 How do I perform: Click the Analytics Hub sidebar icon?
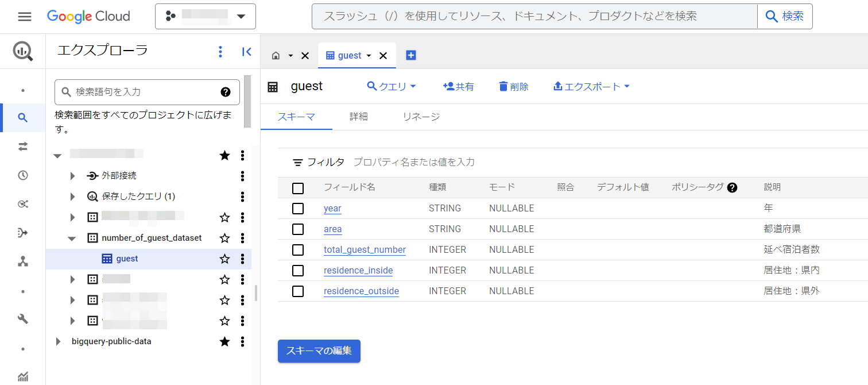(23, 203)
